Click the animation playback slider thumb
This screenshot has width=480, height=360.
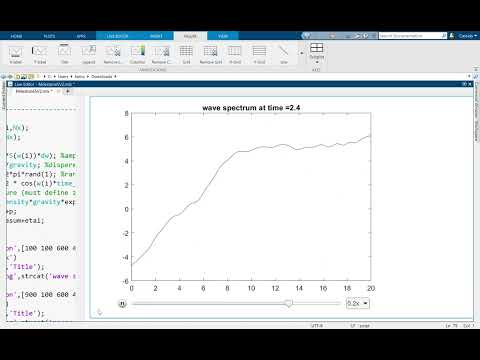289,303
